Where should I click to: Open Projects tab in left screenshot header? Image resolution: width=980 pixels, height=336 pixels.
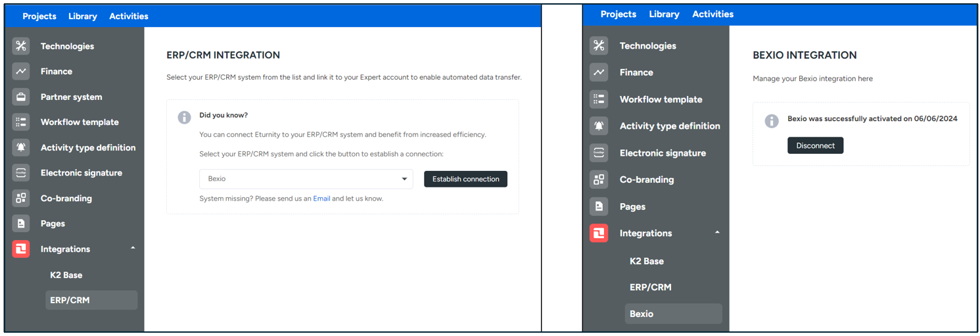click(x=39, y=16)
